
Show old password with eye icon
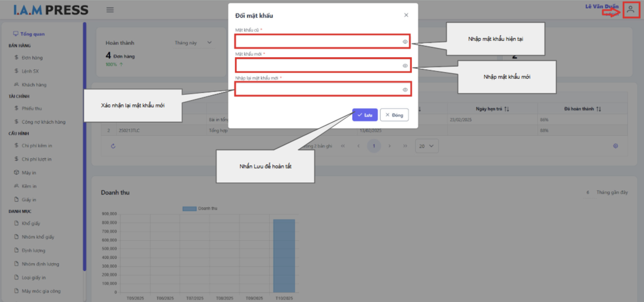coord(405,42)
